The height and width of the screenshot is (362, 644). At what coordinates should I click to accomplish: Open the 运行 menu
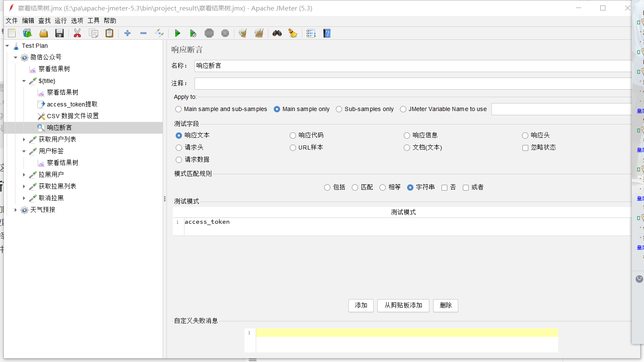[x=60, y=21]
